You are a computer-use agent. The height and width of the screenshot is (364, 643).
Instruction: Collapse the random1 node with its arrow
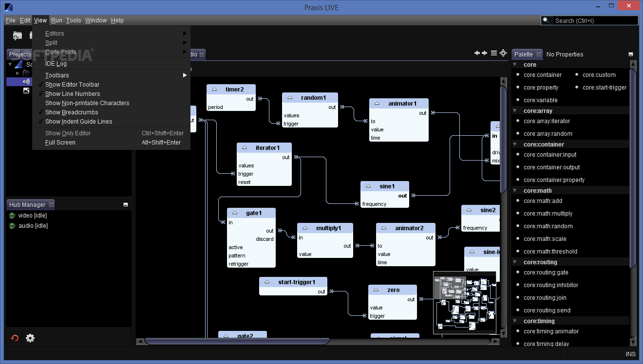click(x=289, y=98)
